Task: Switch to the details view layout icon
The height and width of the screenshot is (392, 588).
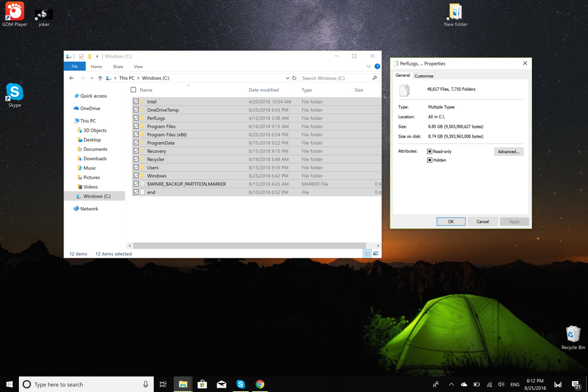Action: (x=367, y=254)
